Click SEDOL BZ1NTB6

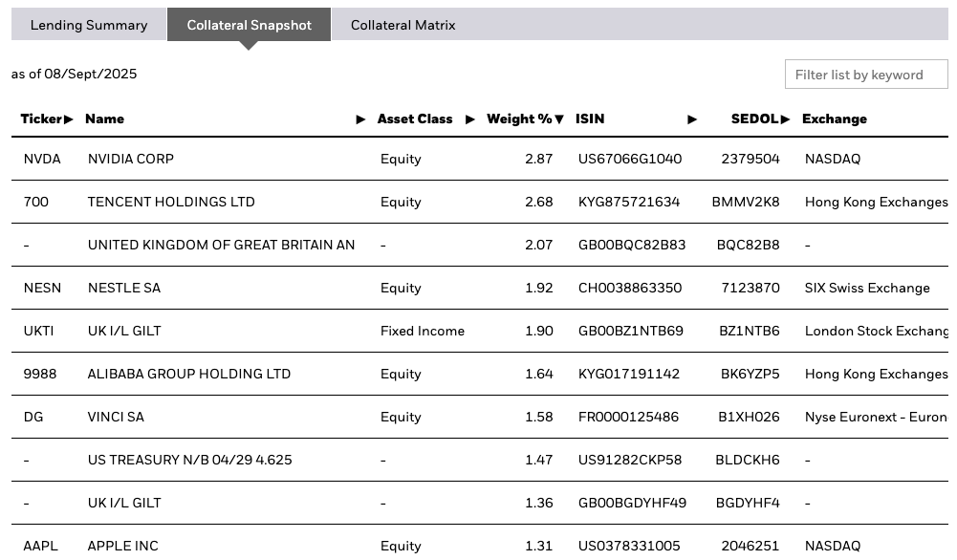749,331
